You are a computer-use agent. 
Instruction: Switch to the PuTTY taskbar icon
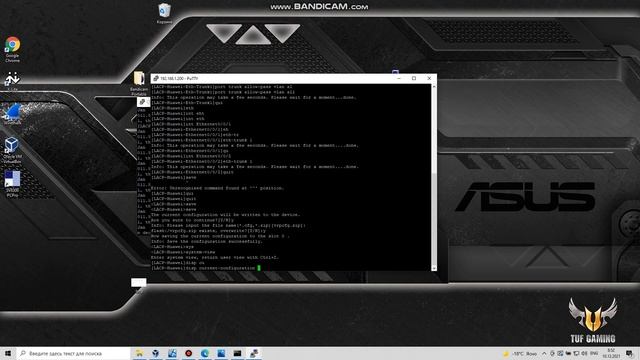click(x=253, y=353)
